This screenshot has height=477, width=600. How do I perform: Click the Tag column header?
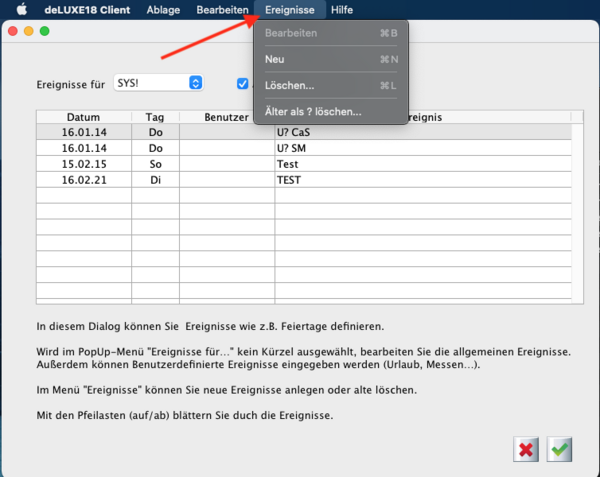pos(155,117)
